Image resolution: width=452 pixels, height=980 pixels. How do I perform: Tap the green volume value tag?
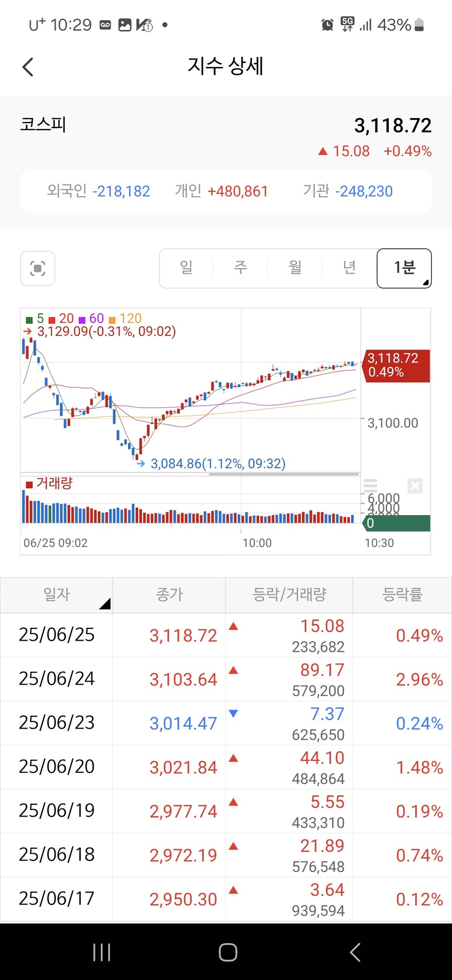point(396,523)
